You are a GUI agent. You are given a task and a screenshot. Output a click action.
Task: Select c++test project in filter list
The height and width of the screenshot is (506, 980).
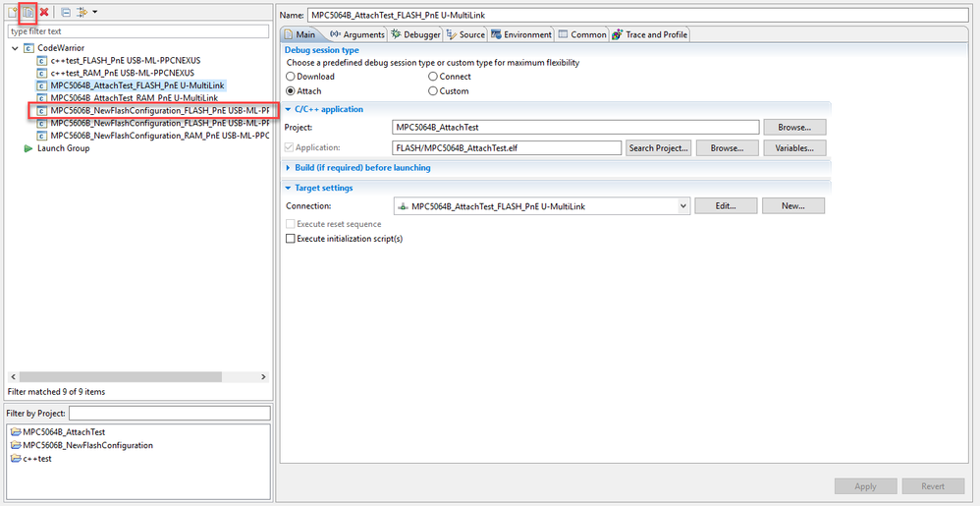(x=37, y=459)
